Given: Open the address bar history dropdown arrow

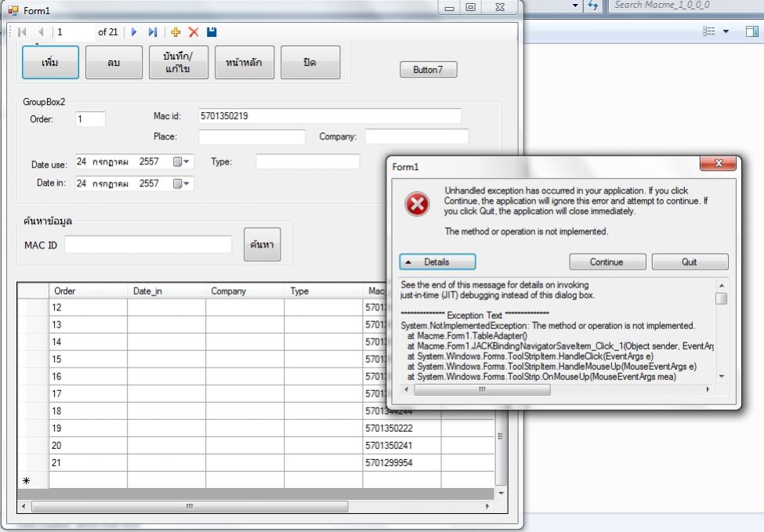Looking at the screenshot, I should pyautogui.click(x=575, y=5).
